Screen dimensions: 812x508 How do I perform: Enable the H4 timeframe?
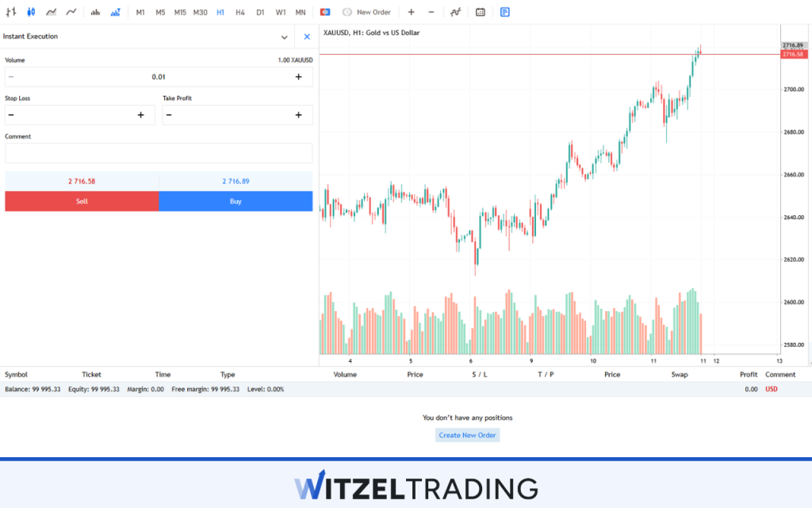click(x=240, y=12)
